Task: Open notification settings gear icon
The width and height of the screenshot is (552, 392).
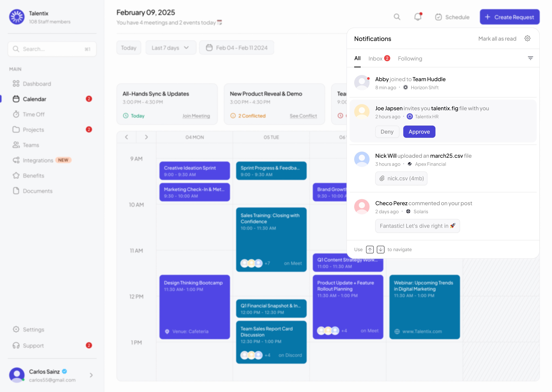Action: 527,38
